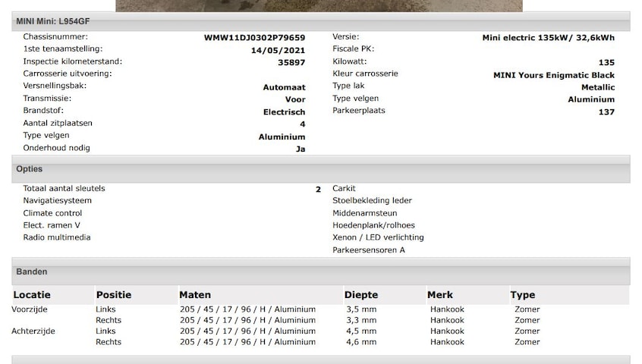Click the MINI Mini: L954GF section header
The image size is (642, 364).
(x=320, y=21)
